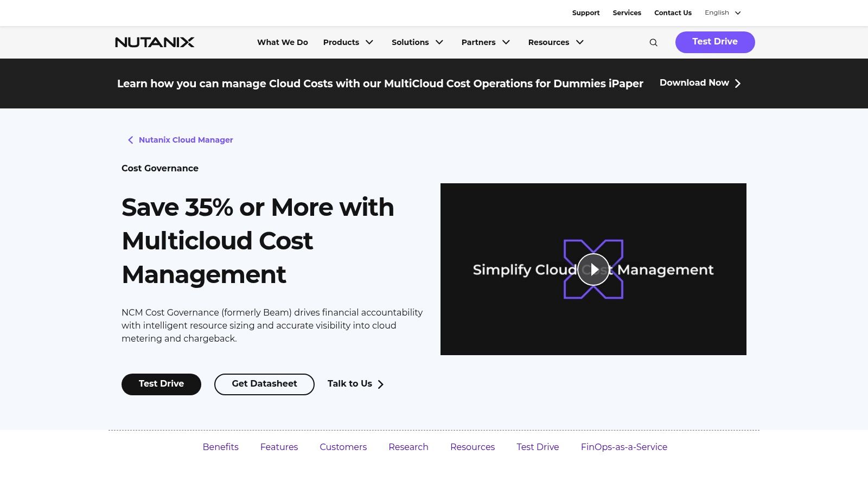Image resolution: width=868 pixels, height=488 pixels.
Task: Jump to the Resources section tab below the hero
Action: tap(473, 447)
